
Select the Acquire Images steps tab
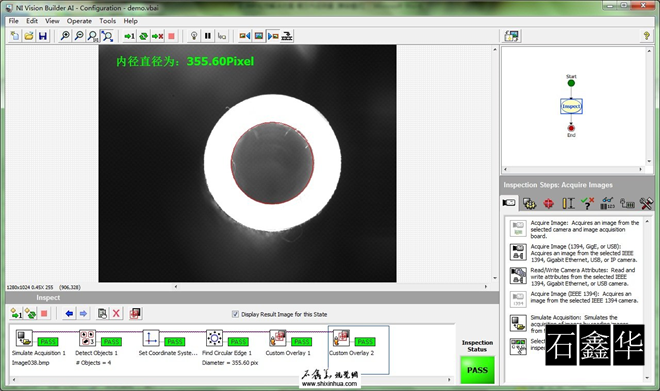tap(509, 203)
